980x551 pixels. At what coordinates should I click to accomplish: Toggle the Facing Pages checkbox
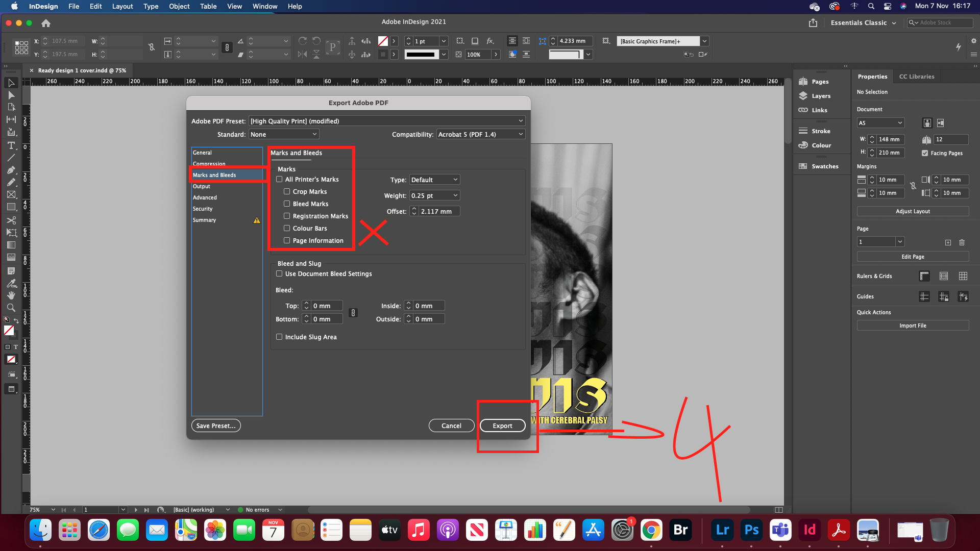(925, 153)
